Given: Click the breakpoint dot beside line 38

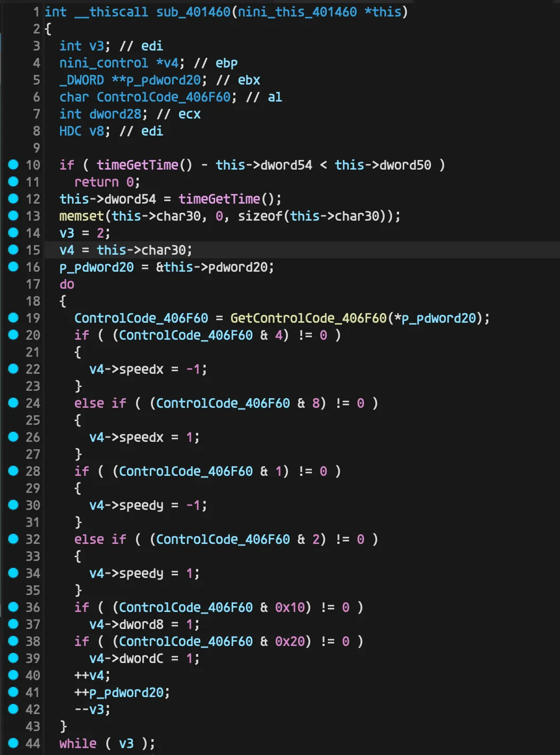Looking at the screenshot, I should (x=13, y=641).
